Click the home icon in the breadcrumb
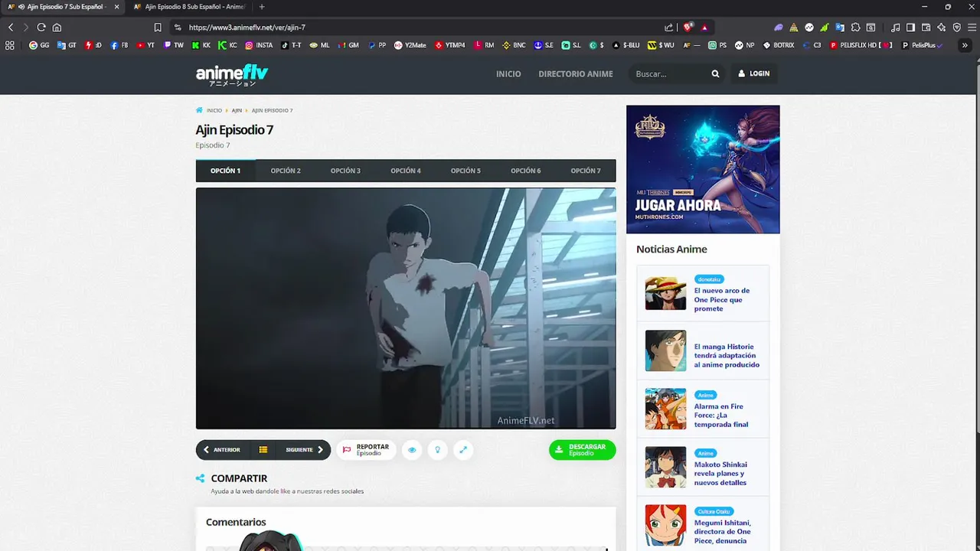Viewport: 980px width, 551px height. 199,110
